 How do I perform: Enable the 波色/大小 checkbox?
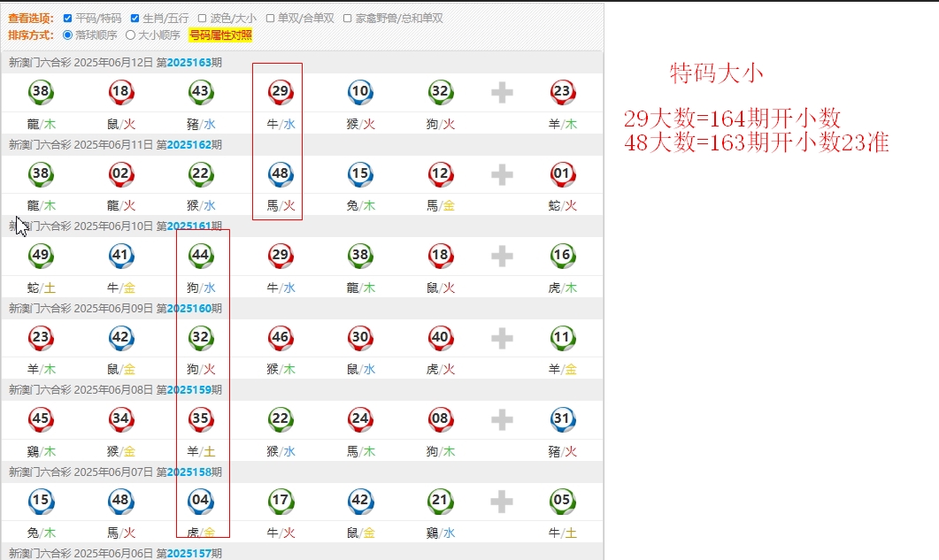pyautogui.click(x=203, y=19)
